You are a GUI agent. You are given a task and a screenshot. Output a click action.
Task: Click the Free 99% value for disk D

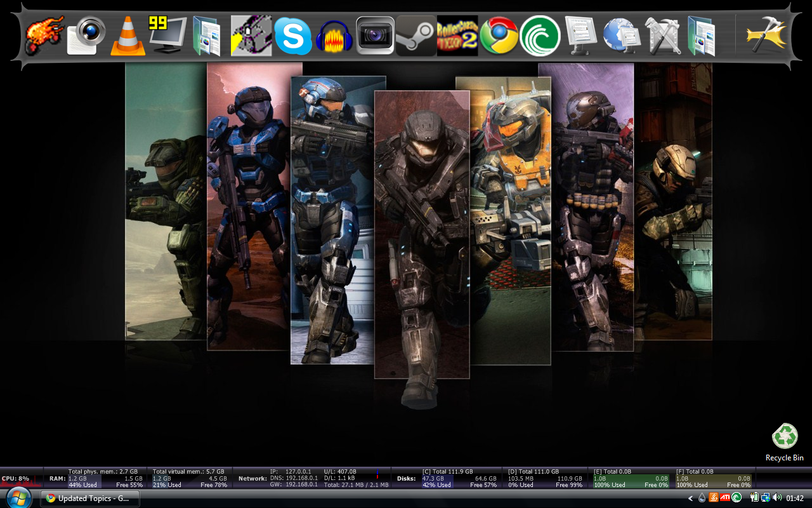coord(569,485)
